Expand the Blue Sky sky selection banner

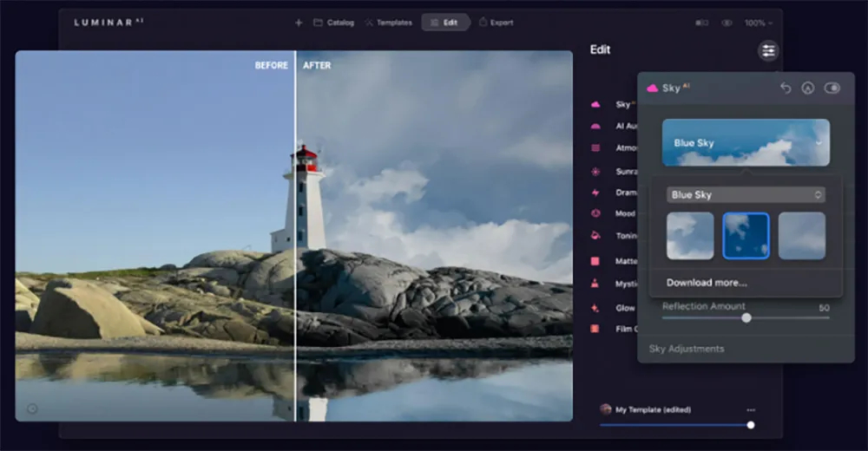(x=746, y=143)
